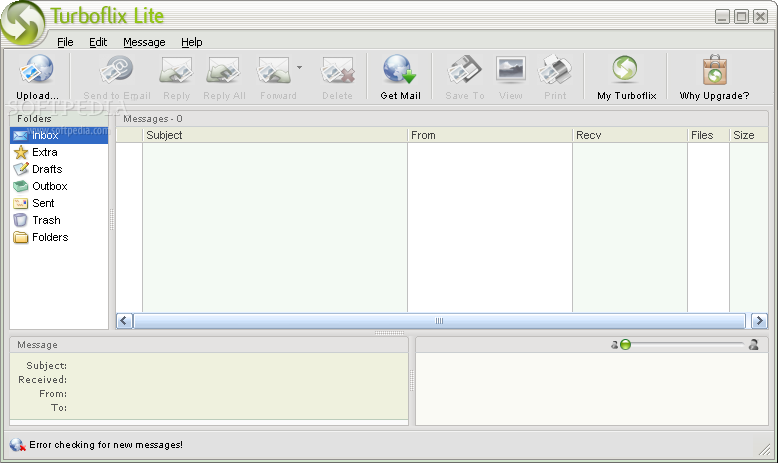Open the Forward dropdown arrow
This screenshot has height=463, width=778.
(299, 67)
